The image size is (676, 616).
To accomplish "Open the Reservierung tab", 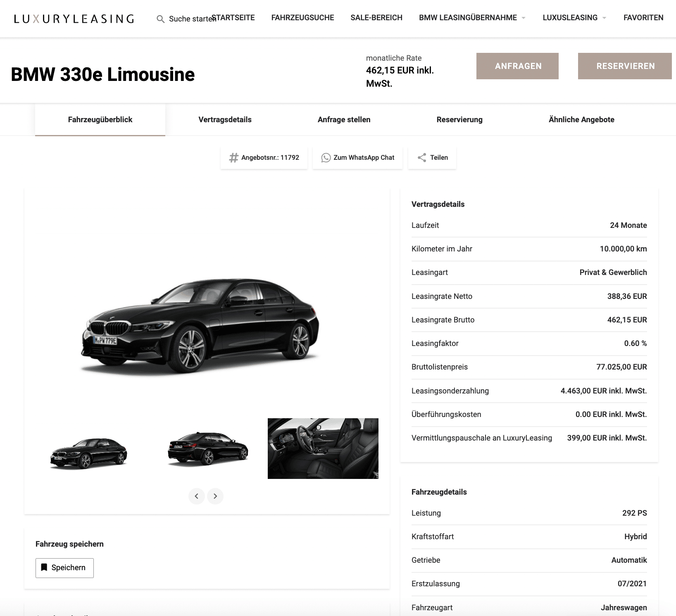I will [459, 120].
